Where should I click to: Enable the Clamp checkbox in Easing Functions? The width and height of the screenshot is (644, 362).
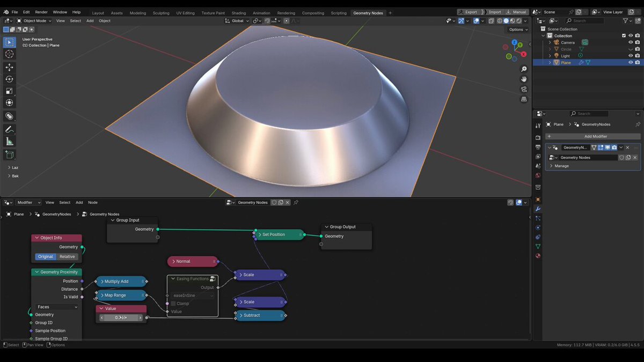pos(173,304)
